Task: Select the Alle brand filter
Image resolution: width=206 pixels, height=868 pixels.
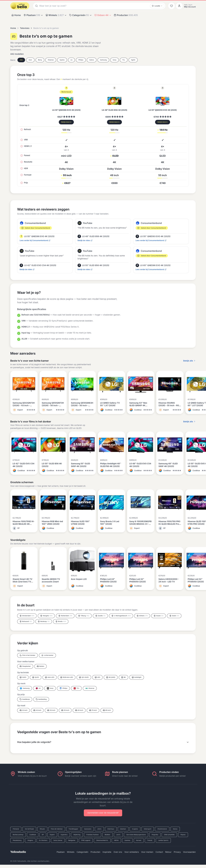Action: pos(21,60)
